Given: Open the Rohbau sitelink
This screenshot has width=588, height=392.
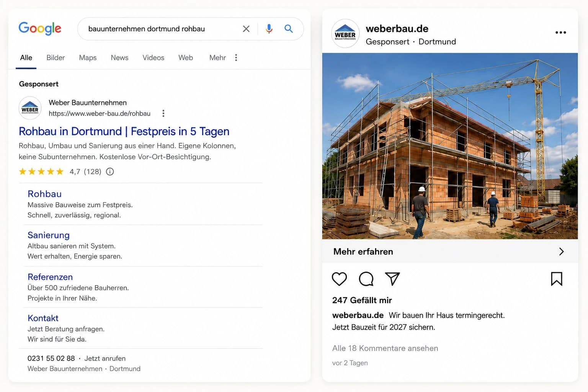Looking at the screenshot, I should click(x=44, y=194).
